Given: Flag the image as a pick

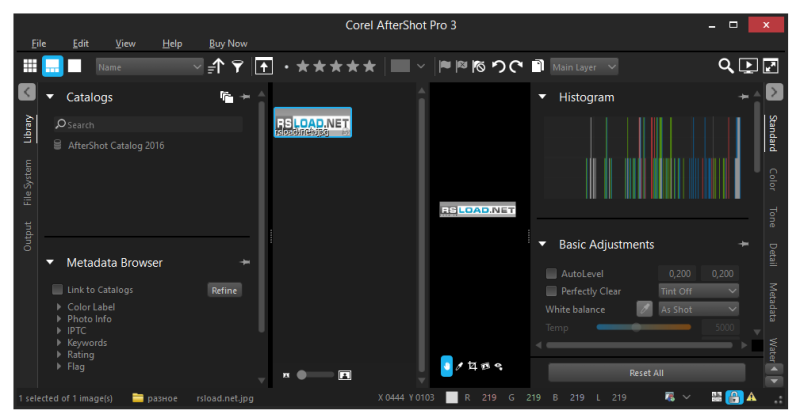Looking at the screenshot, I should click(x=444, y=66).
